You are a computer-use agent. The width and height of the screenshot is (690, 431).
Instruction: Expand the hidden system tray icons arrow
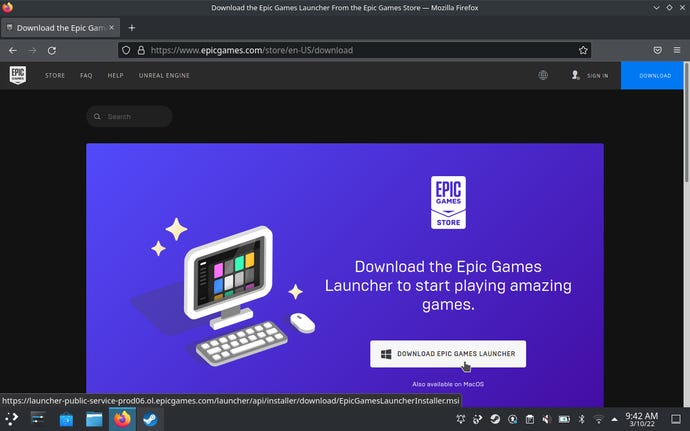tap(615, 419)
